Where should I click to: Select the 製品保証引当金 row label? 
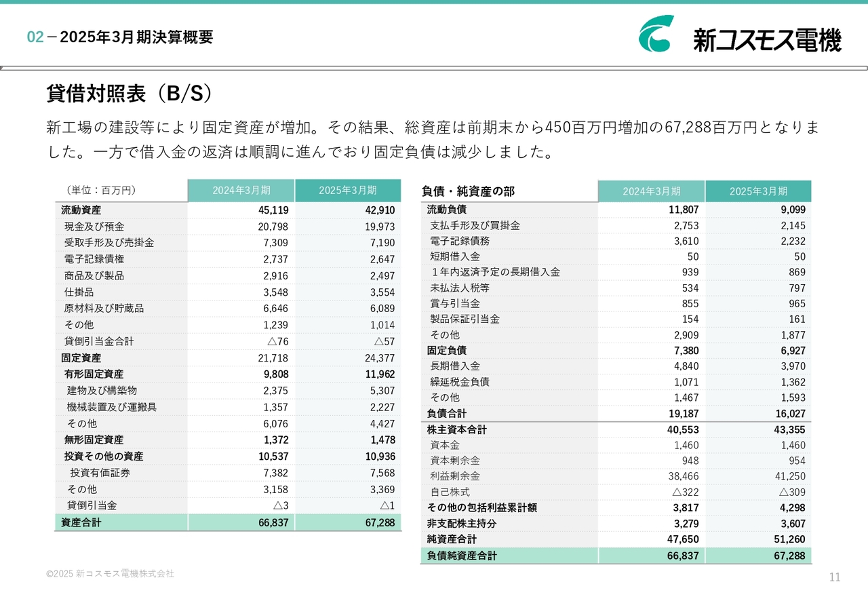[465, 319]
